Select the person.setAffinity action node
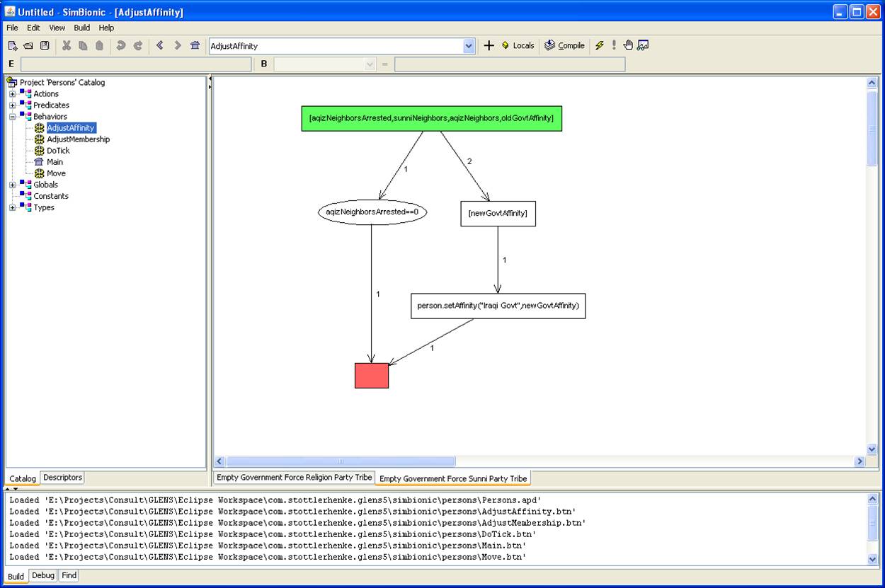885x588 pixels. tap(498, 306)
